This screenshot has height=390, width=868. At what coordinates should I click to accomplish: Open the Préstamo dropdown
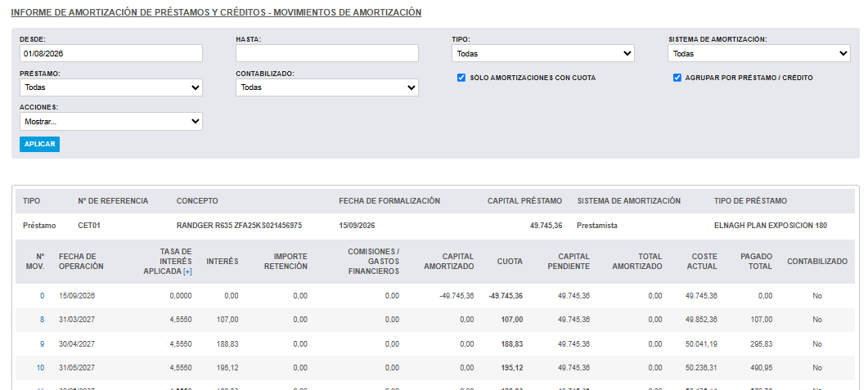pos(110,87)
